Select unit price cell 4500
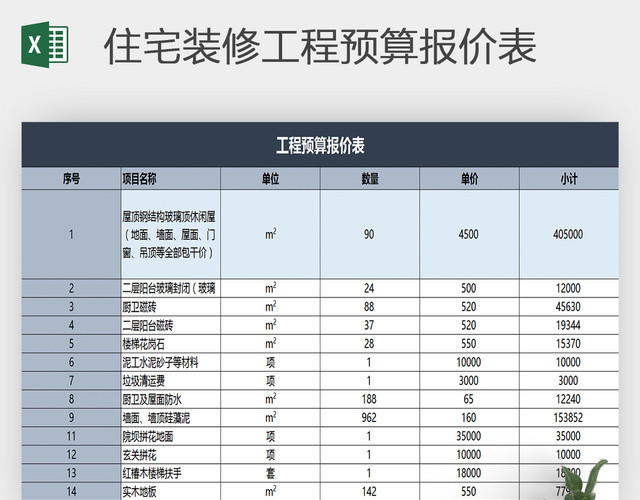Viewport: 640px width, 500px height. [469, 234]
